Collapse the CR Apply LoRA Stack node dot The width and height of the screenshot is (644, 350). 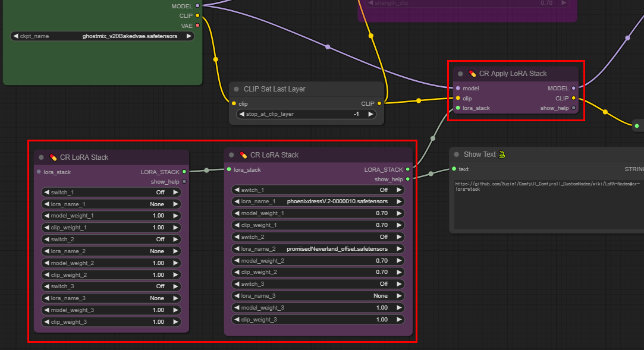coord(460,74)
